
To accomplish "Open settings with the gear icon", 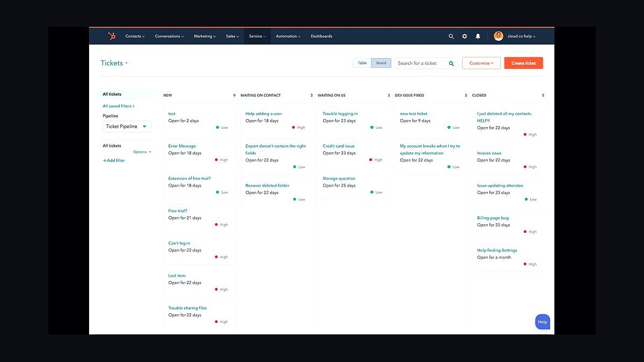I will click(x=465, y=36).
